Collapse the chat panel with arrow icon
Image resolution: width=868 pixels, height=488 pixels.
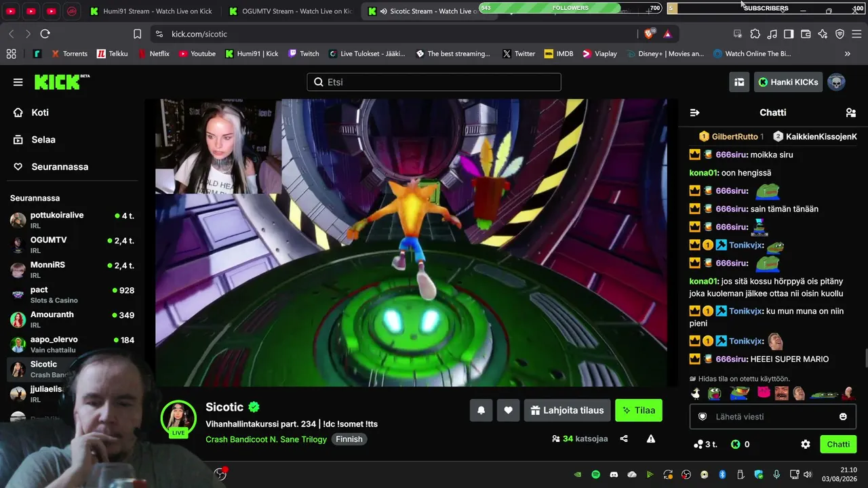tap(694, 113)
